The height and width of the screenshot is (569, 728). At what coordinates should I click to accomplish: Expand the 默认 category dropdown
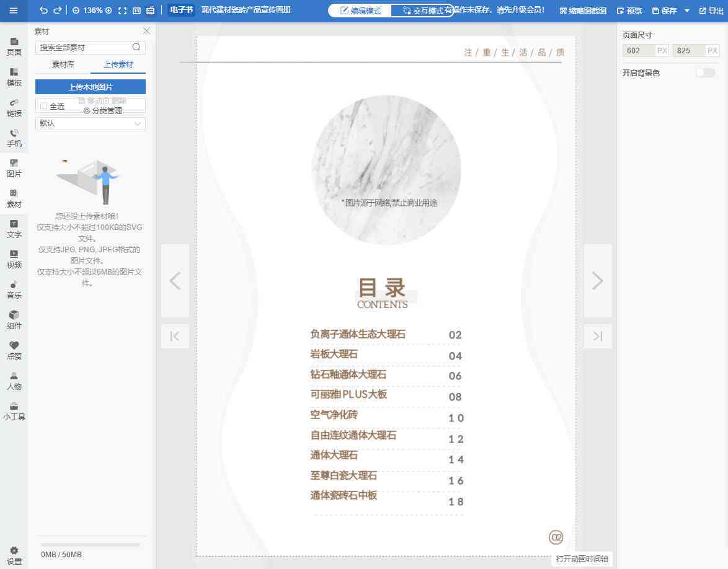pos(91,123)
